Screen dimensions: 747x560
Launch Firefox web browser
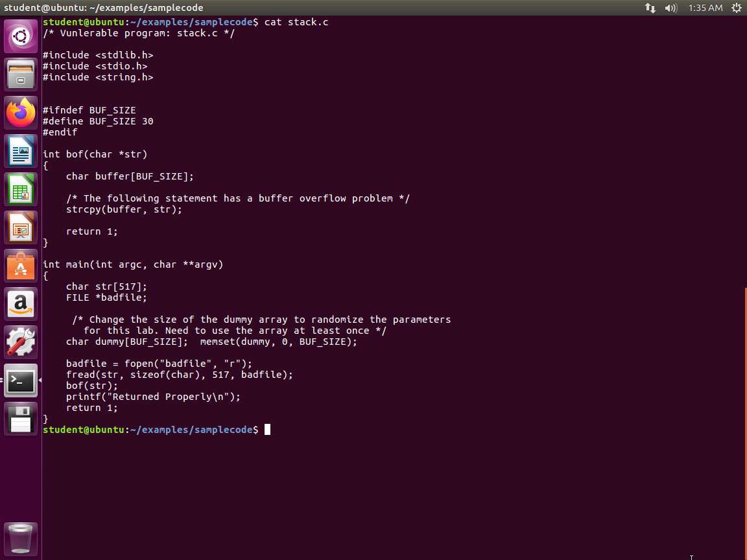21,113
